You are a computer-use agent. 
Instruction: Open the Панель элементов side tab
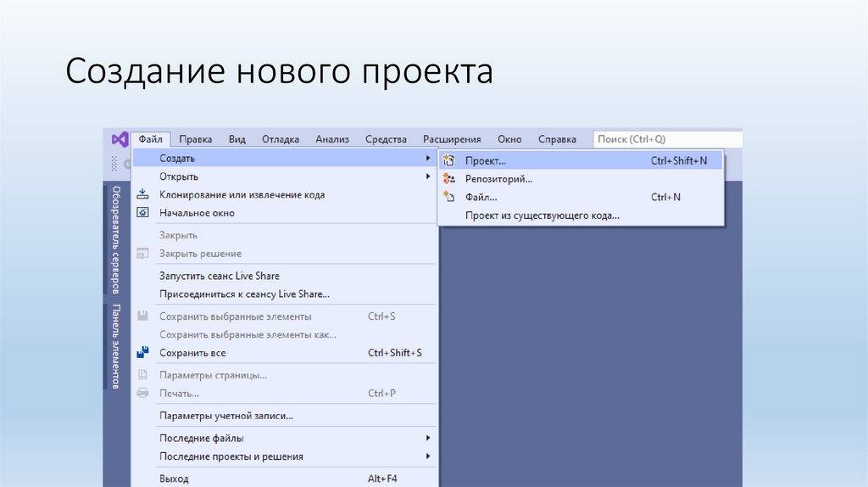tap(116, 346)
